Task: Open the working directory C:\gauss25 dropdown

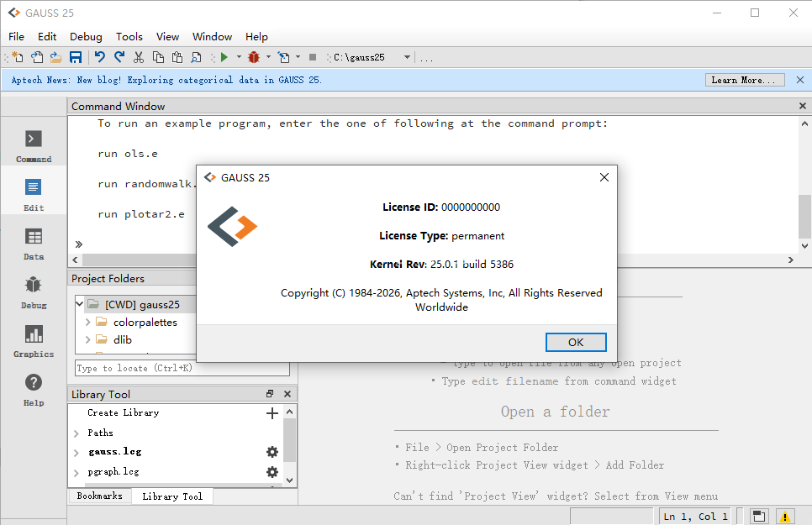Action: (x=407, y=57)
